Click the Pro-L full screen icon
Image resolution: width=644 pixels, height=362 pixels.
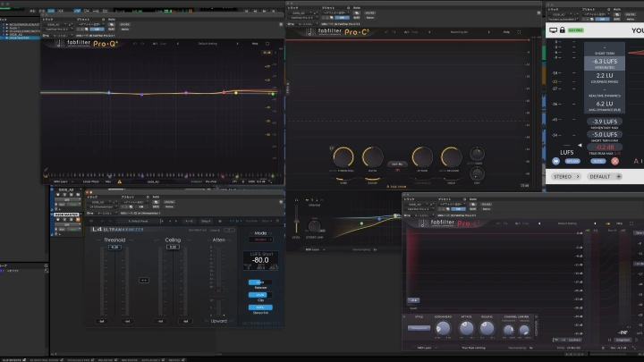tap(631, 223)
